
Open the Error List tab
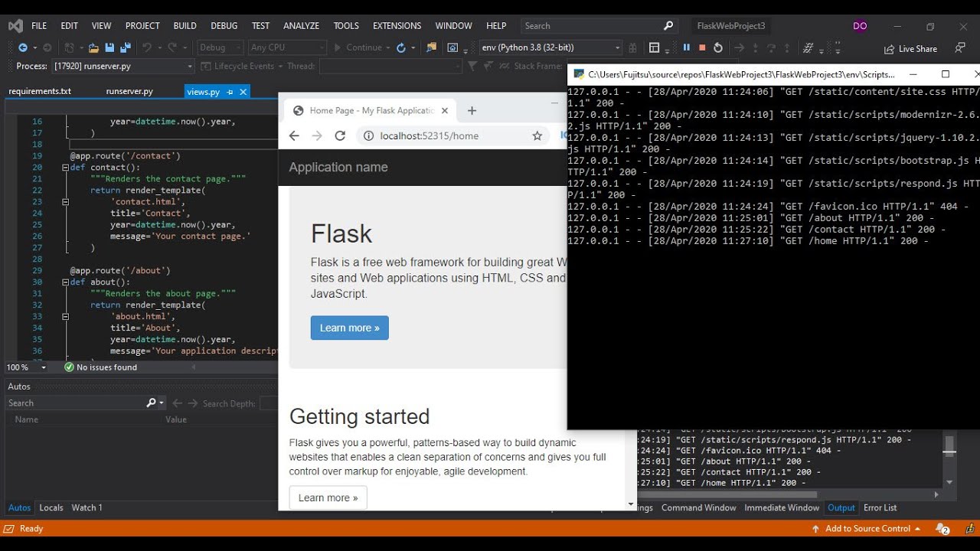[880, 507]
